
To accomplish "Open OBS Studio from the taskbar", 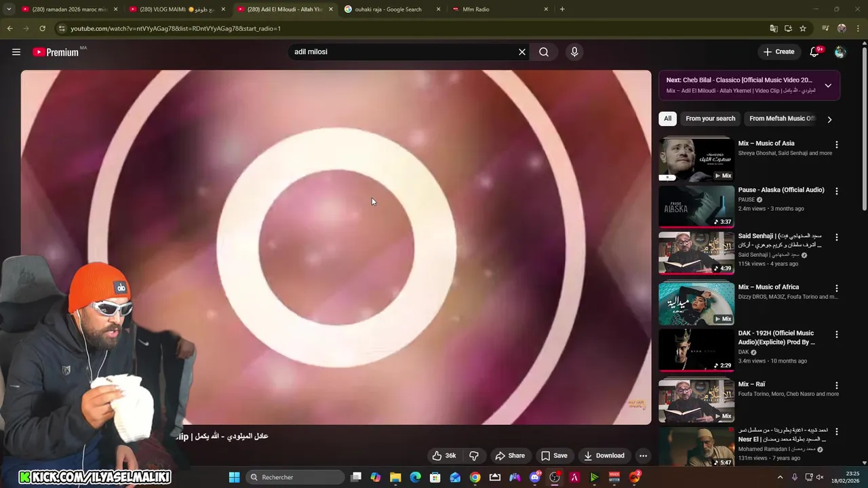I will (555, 477).
